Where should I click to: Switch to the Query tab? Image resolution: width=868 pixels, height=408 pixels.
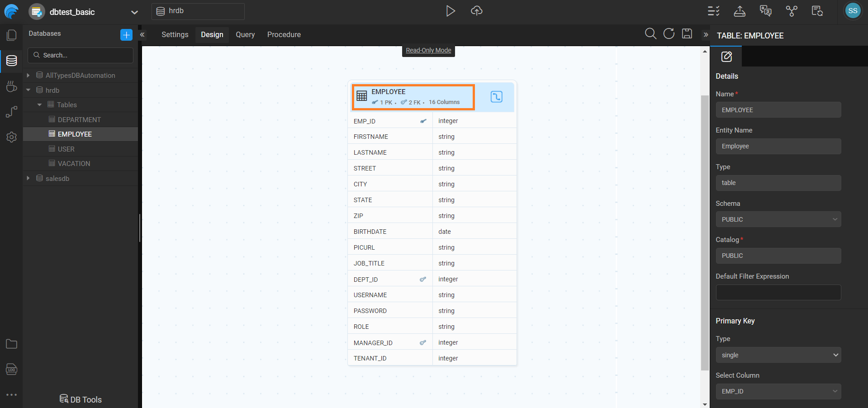pyautogui.click(x=245, y=35)
